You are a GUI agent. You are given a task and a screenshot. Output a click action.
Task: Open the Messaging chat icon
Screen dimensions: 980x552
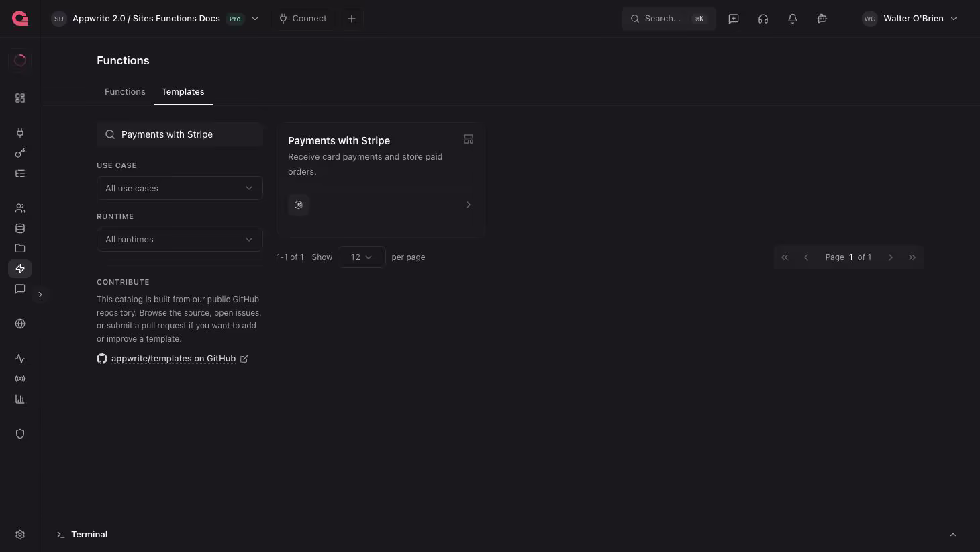coord(20,289)
